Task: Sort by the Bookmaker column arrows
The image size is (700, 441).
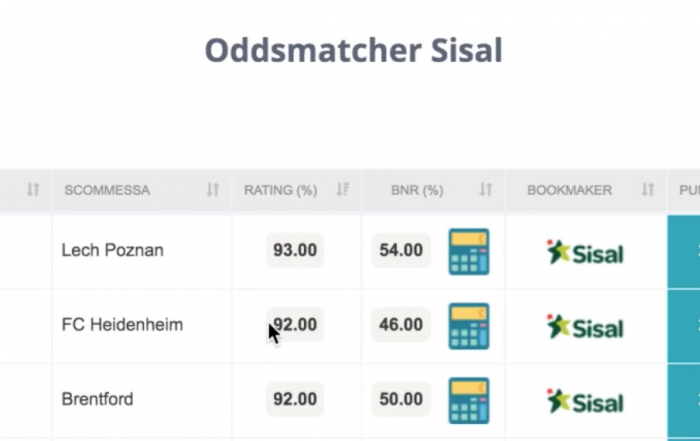Action: 648,190
